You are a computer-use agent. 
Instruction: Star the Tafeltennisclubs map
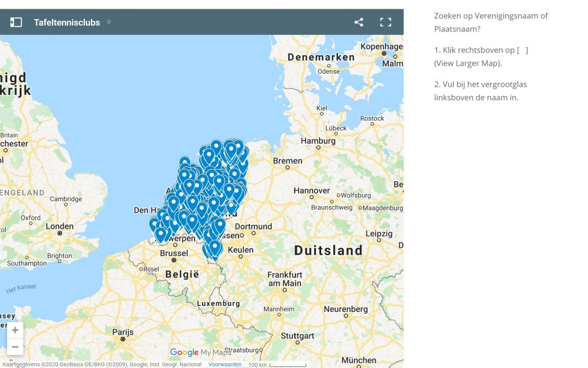pyautogui.click(x=109, y=22)
